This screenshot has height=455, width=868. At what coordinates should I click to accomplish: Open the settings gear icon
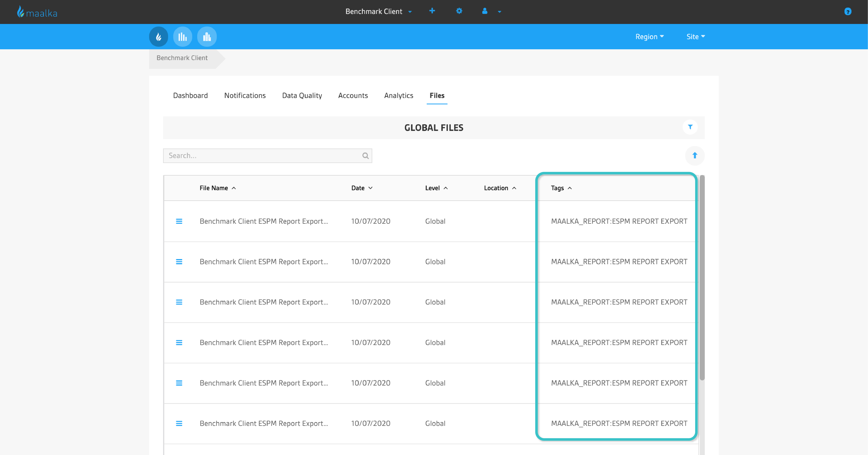tap(459, 11)
